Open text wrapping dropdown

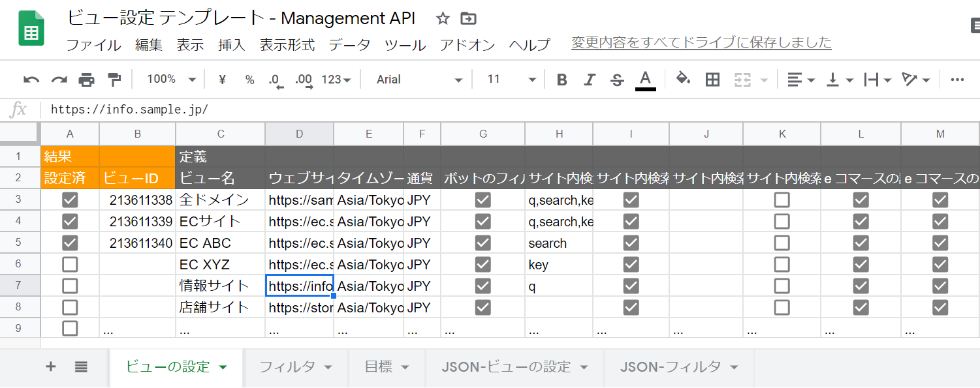pyautogui.click(x=877, y=80)
